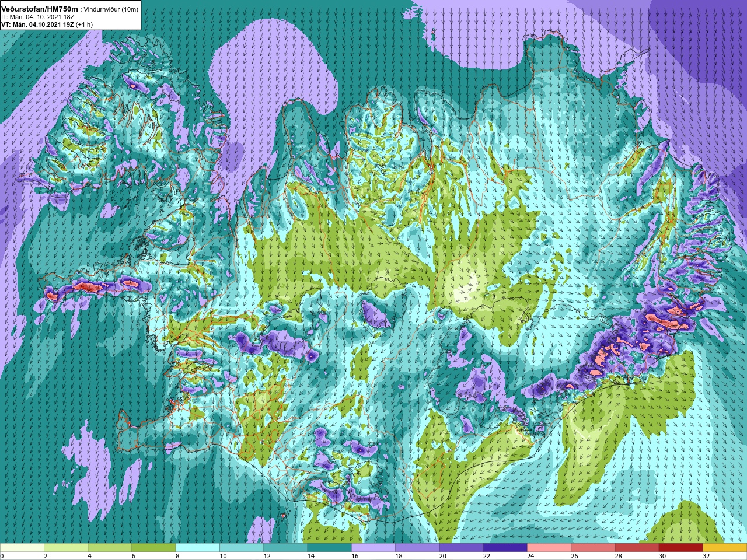Image resolution: width=747 pixels, height=560 pixels.
Task: Click the dark teal 14–16 legend swatch
Action: (x=329, y=548)
